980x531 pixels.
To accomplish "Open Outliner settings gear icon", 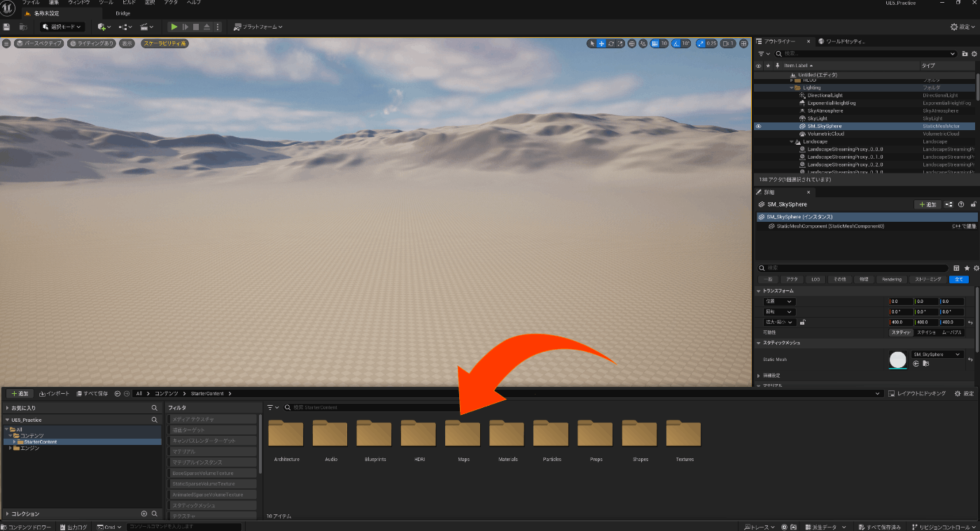I will [x=974, y=54].
